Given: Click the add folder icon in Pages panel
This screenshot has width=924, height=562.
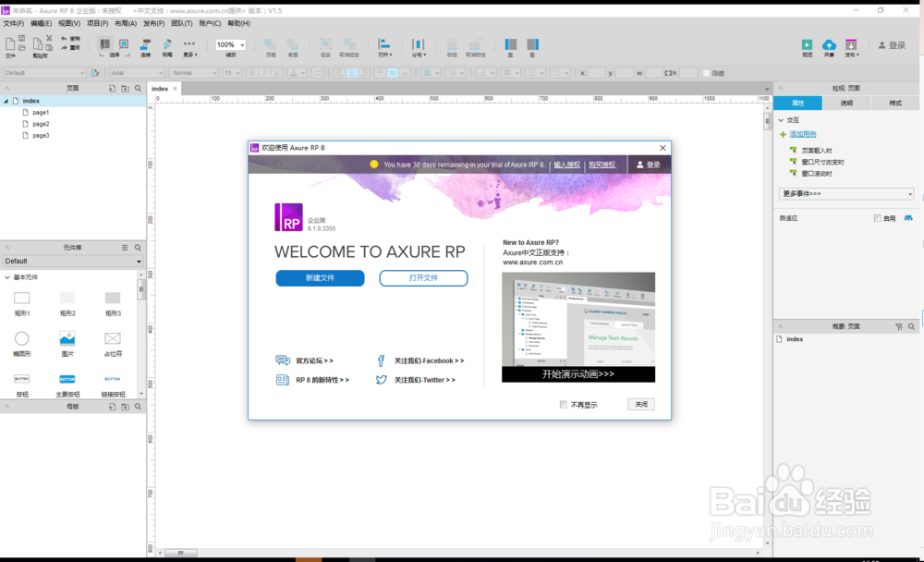Looking at the screenshot, I should coord(125,89).
